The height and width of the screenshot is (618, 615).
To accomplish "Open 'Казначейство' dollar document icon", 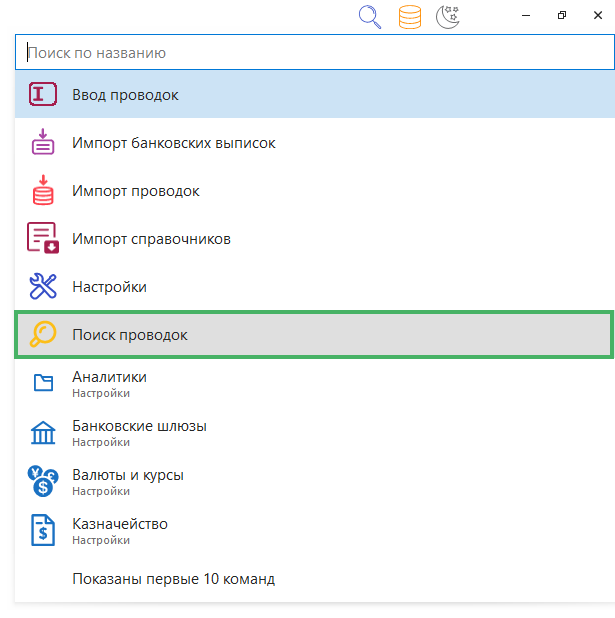I will point(43,530).
